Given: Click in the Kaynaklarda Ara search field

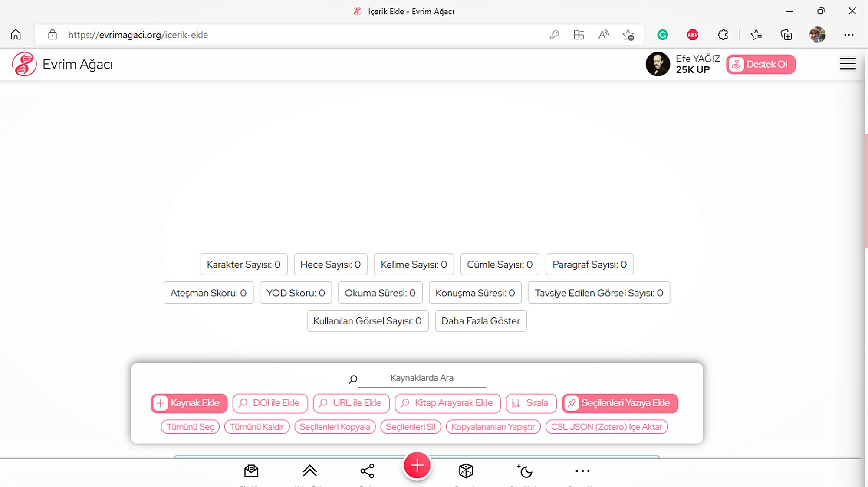Looking at the screenshot, I should [421, 378].
